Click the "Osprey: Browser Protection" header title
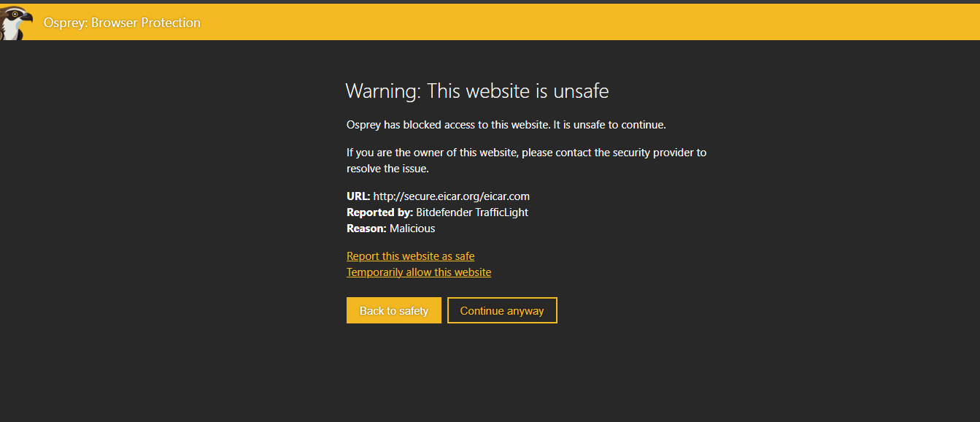The height and width of the screenshot is (422, 980). 122,23
